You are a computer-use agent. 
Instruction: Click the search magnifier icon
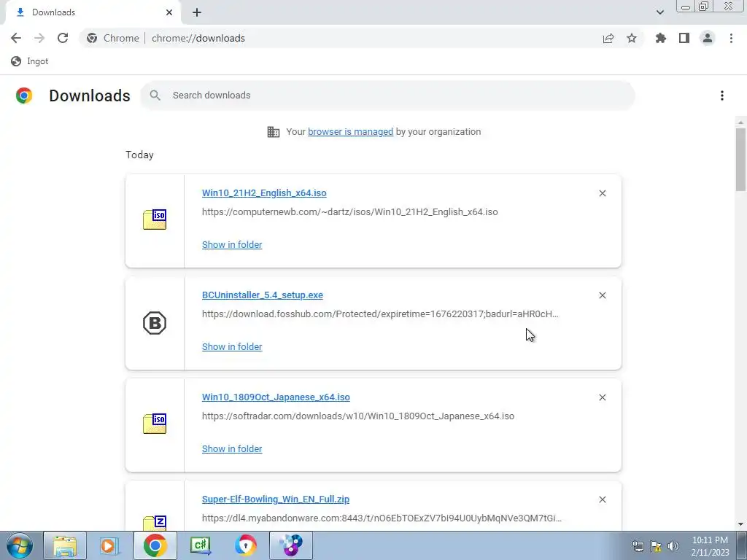155,96
